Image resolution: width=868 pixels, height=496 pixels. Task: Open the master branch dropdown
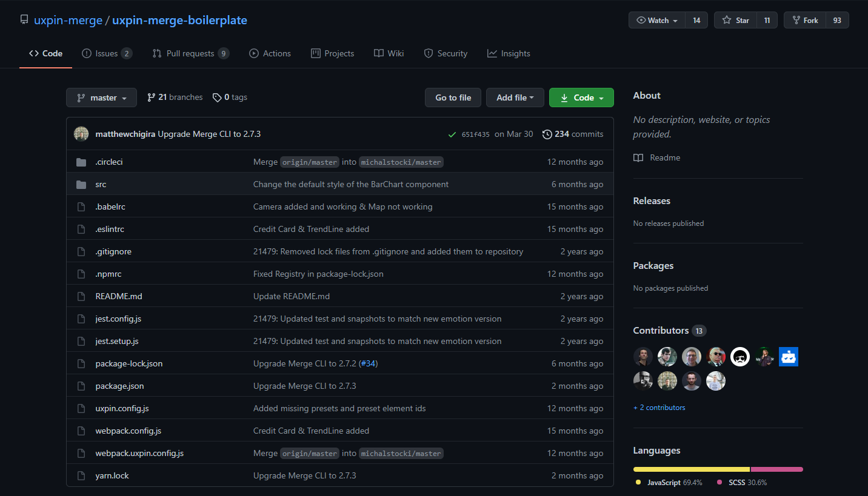101,98
